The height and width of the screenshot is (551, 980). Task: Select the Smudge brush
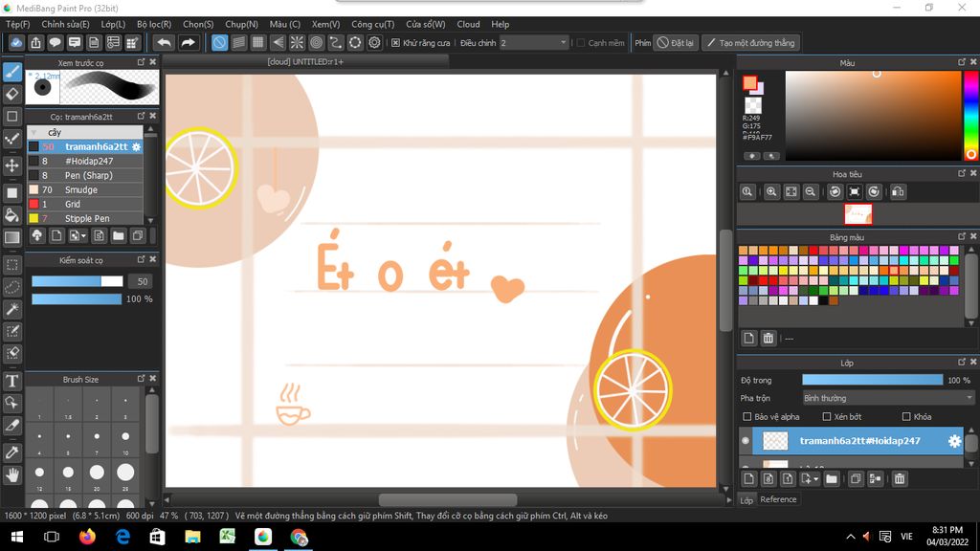(x=85, y=190)
